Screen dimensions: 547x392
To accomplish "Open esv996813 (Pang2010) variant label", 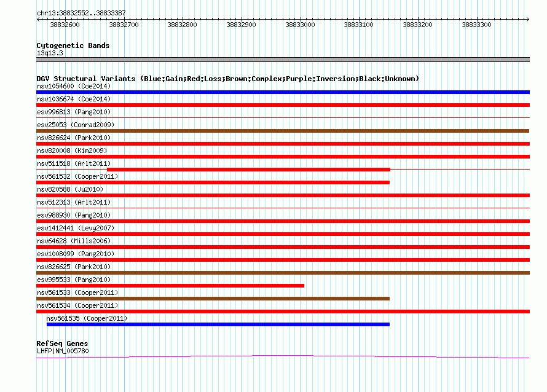I will (x=74, y=112).
